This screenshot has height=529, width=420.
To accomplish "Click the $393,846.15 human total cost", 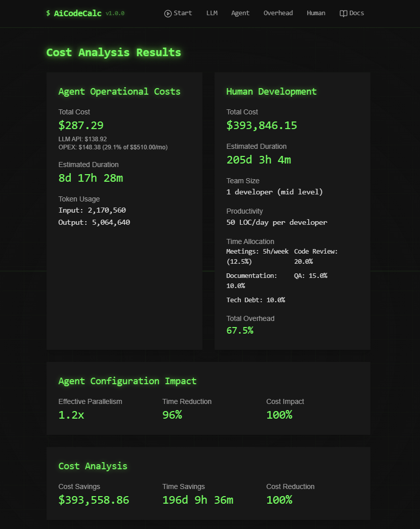I will point(262,125).
